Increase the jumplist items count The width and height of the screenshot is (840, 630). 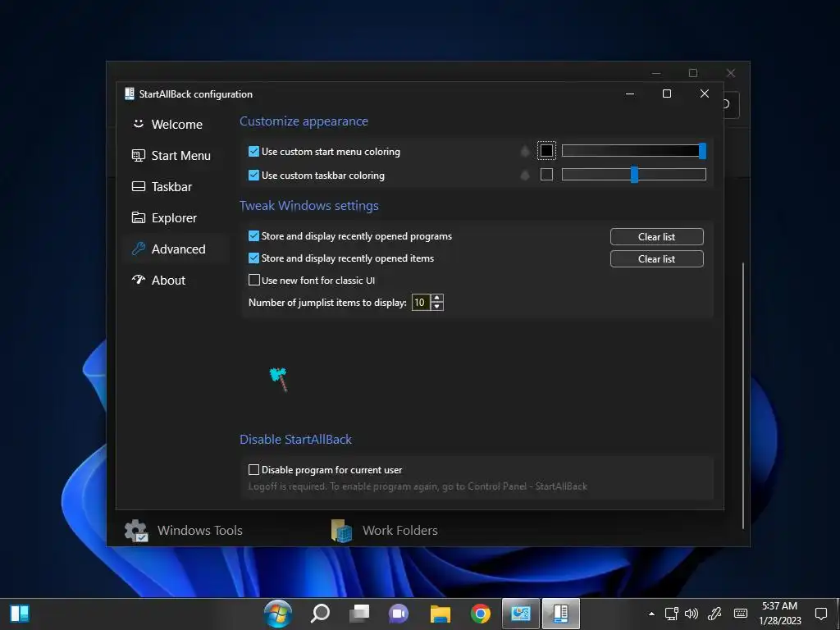click(x=437, y=299)
